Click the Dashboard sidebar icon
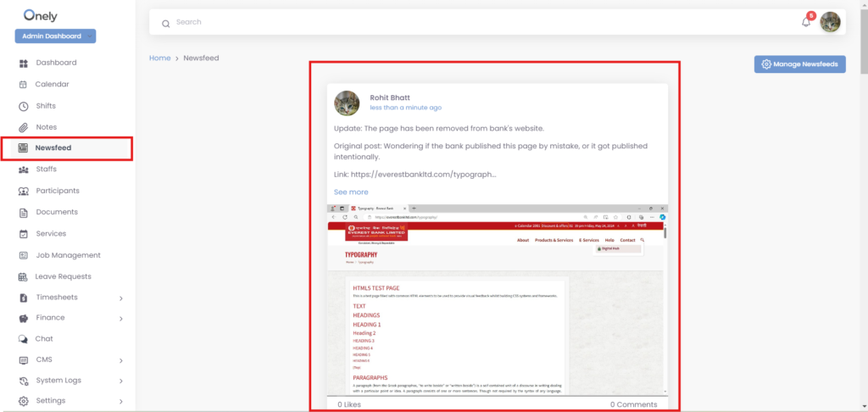Viewport: 868px width, 412px height. [23, 63]
